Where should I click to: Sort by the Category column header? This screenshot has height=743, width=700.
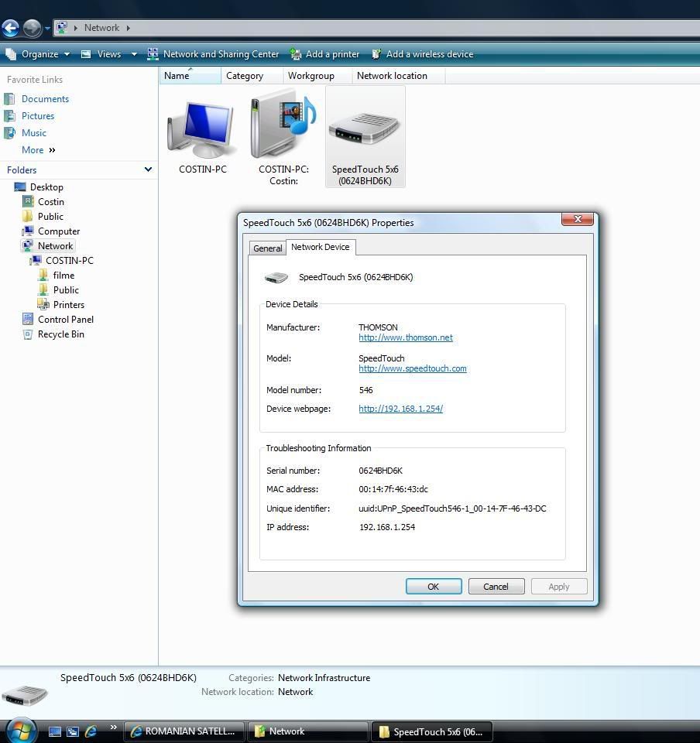click(245, 76)
